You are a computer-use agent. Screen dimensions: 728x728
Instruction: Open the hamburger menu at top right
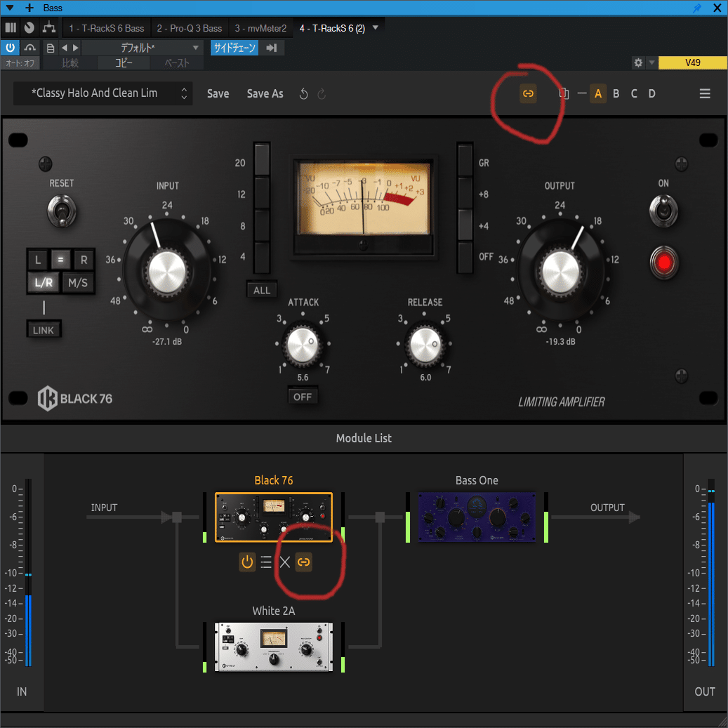(x=705, y=93)
